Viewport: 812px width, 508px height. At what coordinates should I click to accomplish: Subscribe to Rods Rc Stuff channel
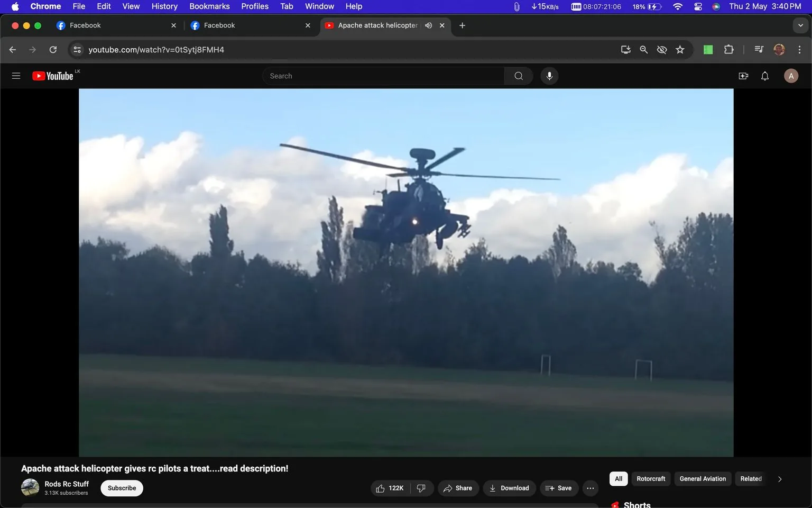click(121, 488)
